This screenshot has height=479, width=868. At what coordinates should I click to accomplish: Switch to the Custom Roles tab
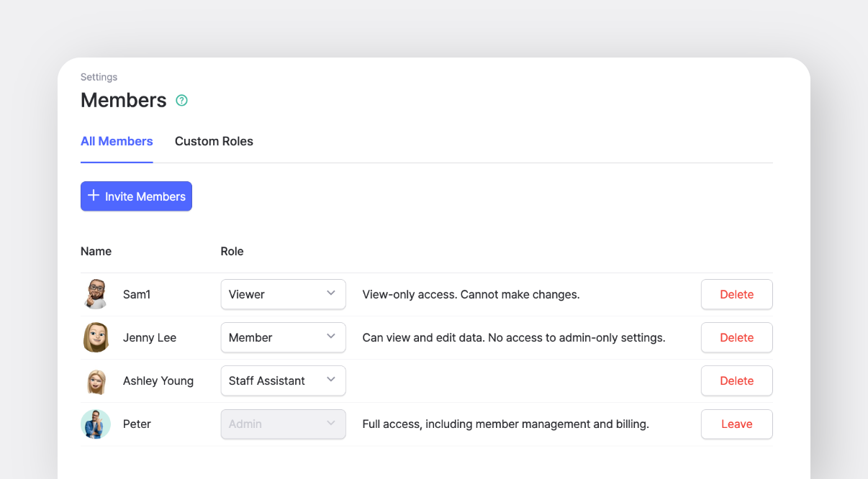(x=214, y=141)
